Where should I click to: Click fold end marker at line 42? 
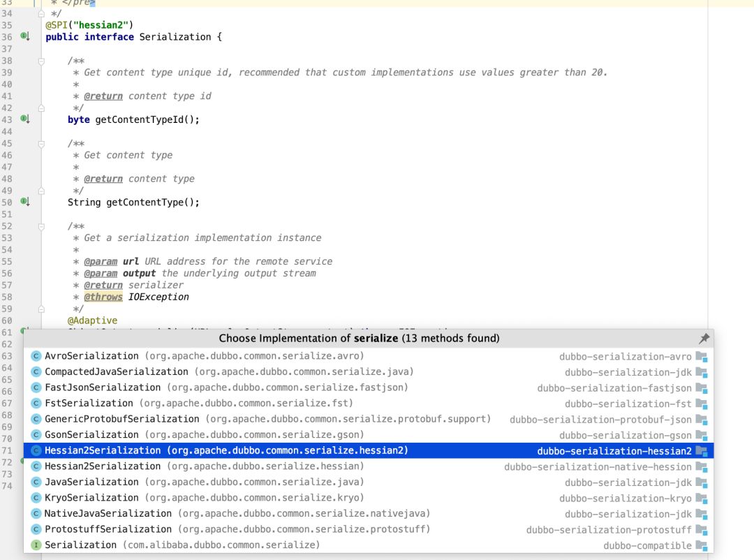point(41,108)
